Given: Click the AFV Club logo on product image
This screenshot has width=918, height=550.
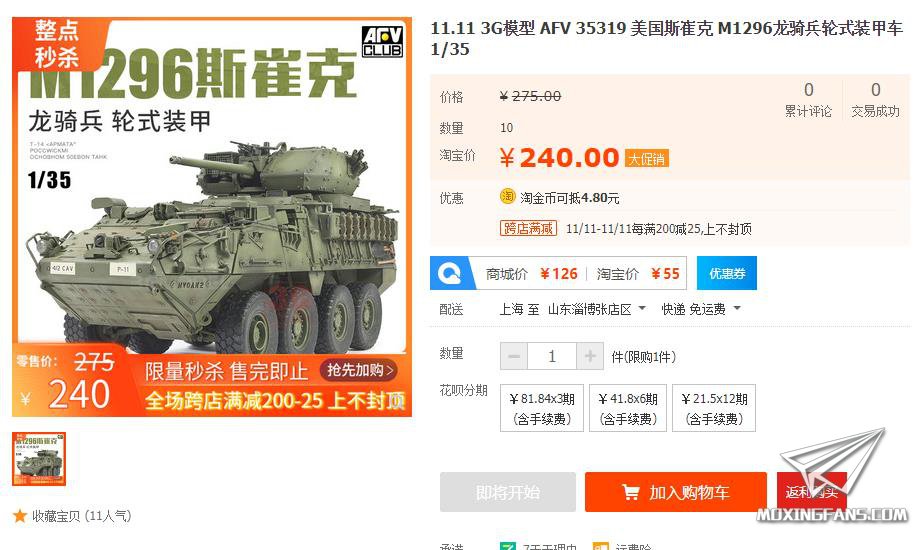Looking at the screenshot, I should [383, 42].
